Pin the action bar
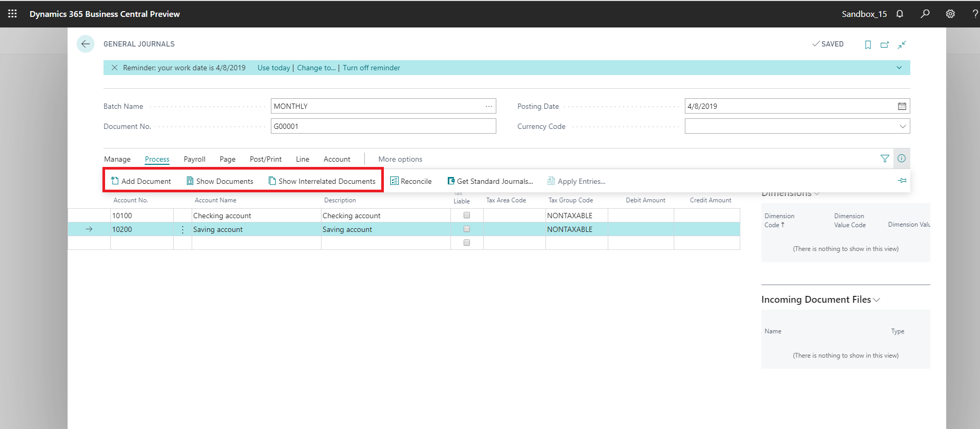Screen dimensions: 980x429 tap(902, 181)
